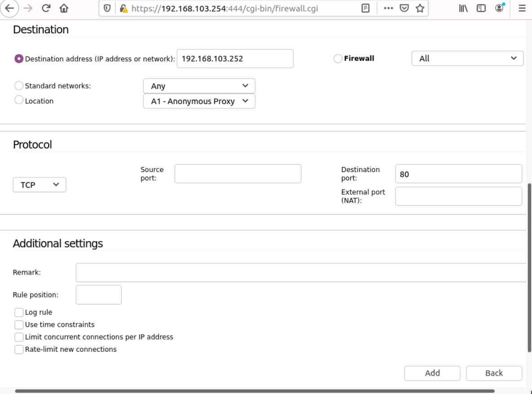
Task: Open page actions three-dot menu
Action: [389, 9]
